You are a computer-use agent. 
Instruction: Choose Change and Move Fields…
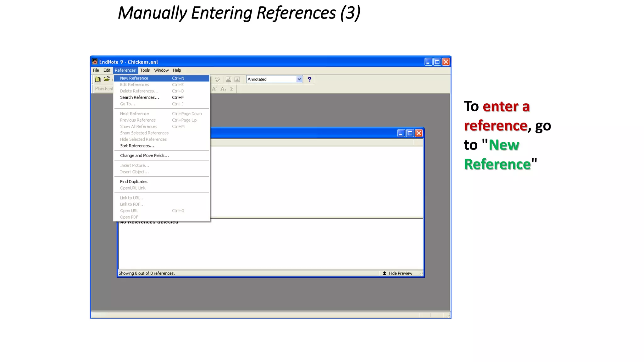pos(162,156)
